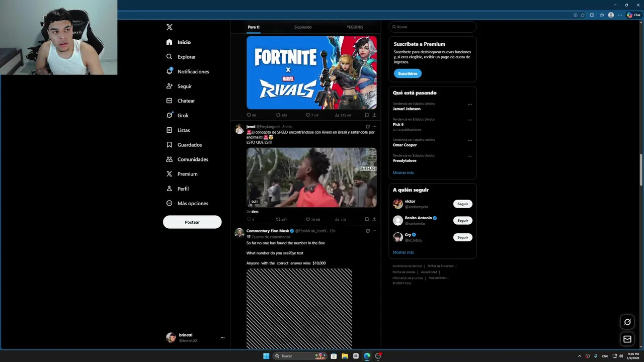Switch to Para ti tab

254,27
